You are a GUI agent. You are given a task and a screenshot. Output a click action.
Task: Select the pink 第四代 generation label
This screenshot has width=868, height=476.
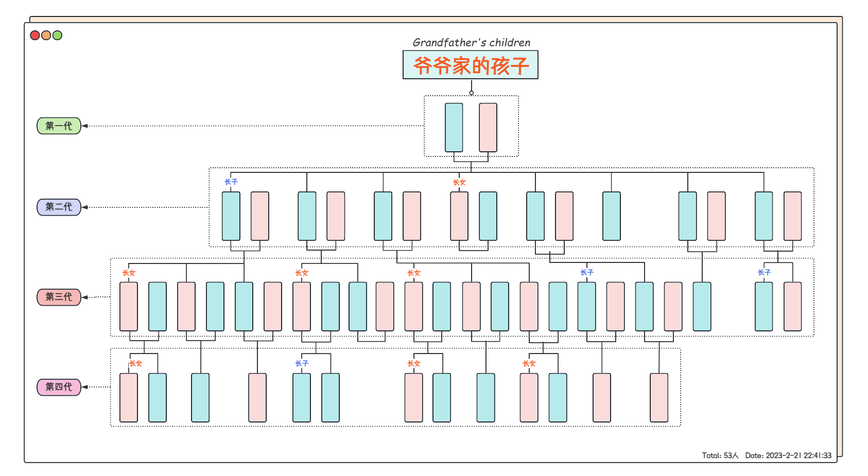point(59,387)
